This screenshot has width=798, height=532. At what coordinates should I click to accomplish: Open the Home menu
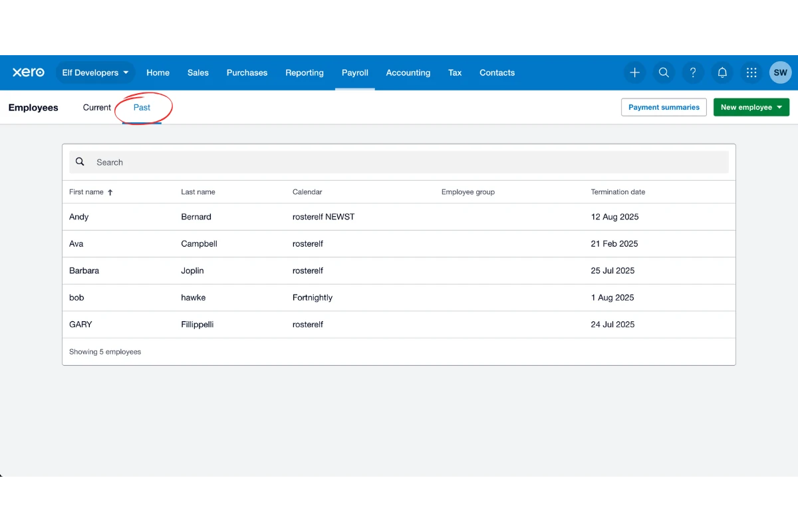pos(158,72)
